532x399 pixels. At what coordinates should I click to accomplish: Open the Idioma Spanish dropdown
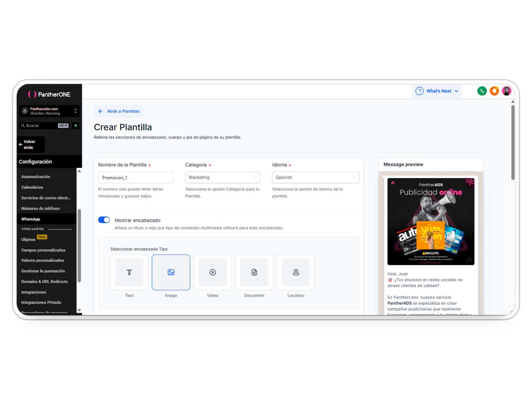pyautogui.click(x=315, y=177)
